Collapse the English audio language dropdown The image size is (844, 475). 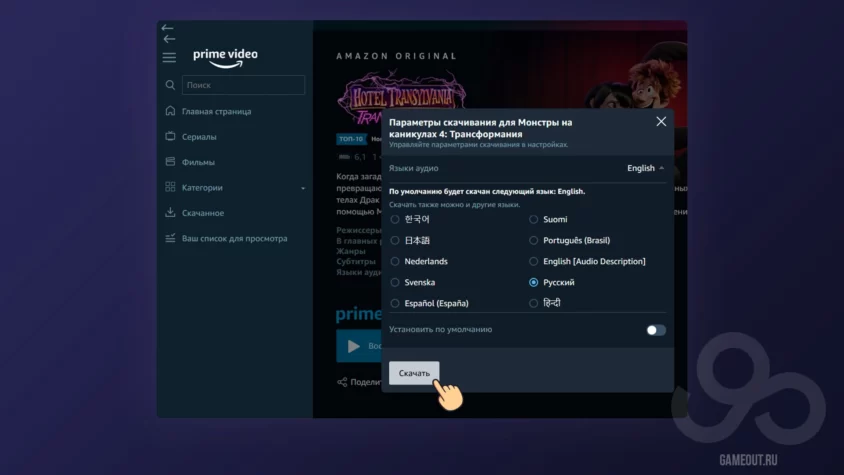[x=645, y=168]
